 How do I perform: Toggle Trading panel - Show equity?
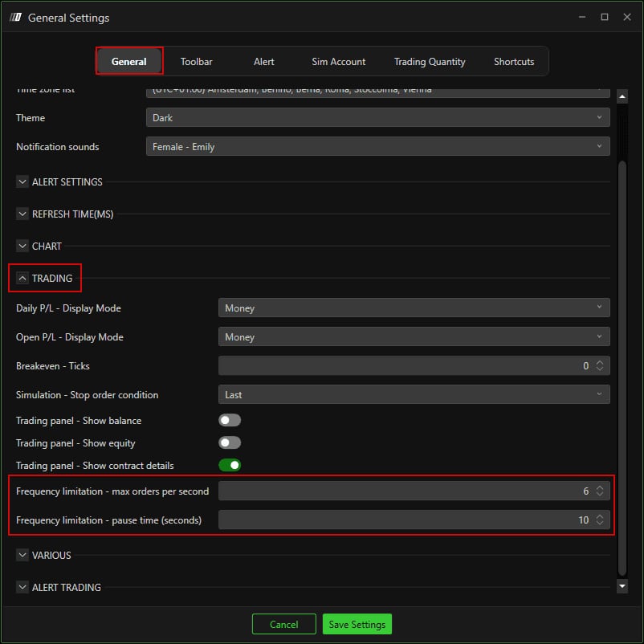coord(230,442)
